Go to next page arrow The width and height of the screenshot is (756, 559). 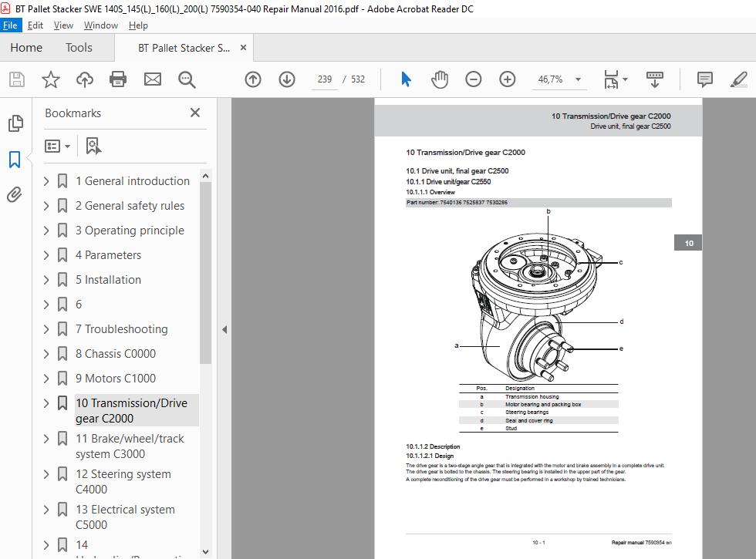click(287, 79)
